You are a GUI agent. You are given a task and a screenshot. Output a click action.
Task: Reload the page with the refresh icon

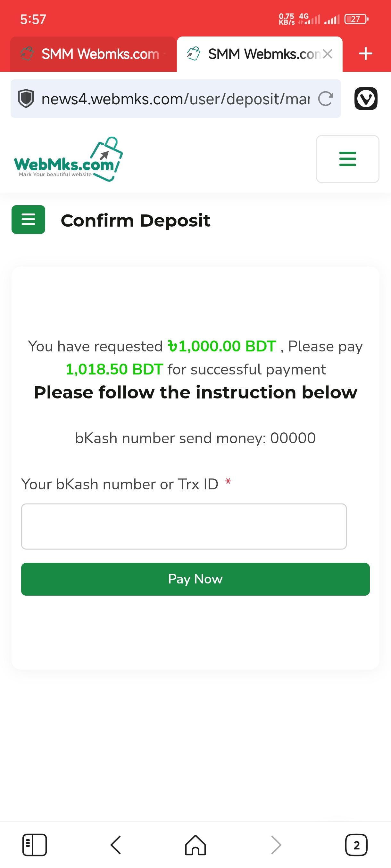coord(326,99)
